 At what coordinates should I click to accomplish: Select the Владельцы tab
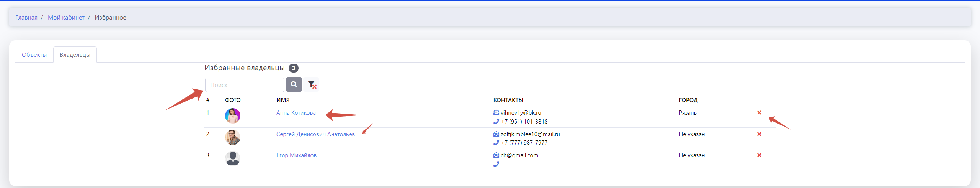coord(75,55)
